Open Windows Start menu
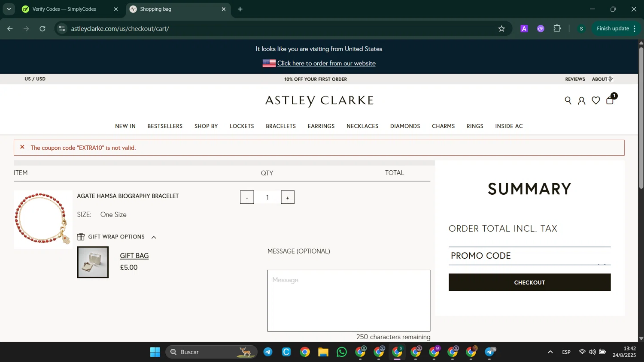Image resolution: width=644 pixels, height=362 pixels. (x=155, y=352)
